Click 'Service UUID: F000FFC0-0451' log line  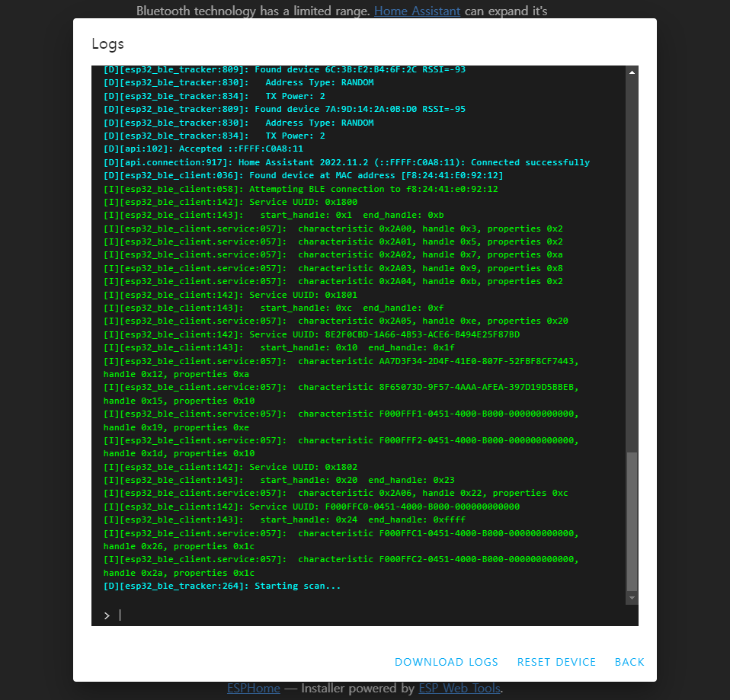tap(312, 507)
